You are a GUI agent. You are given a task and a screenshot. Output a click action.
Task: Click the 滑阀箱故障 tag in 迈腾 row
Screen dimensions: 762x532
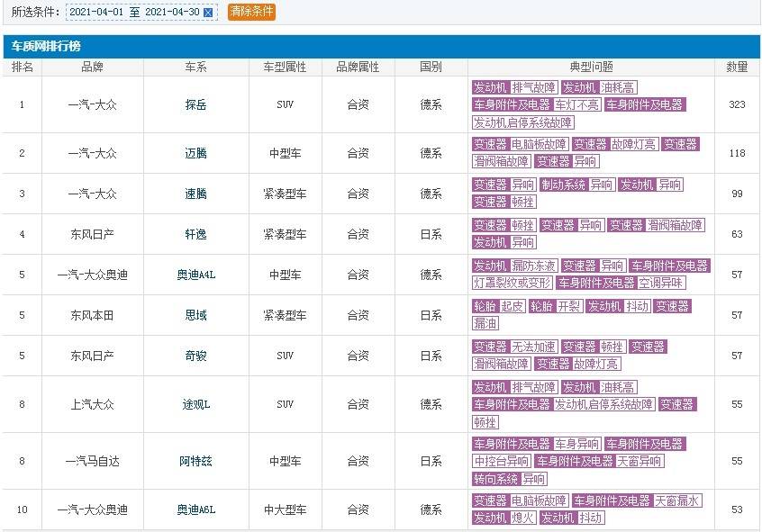pyautogui.click(x=502, y=161)
